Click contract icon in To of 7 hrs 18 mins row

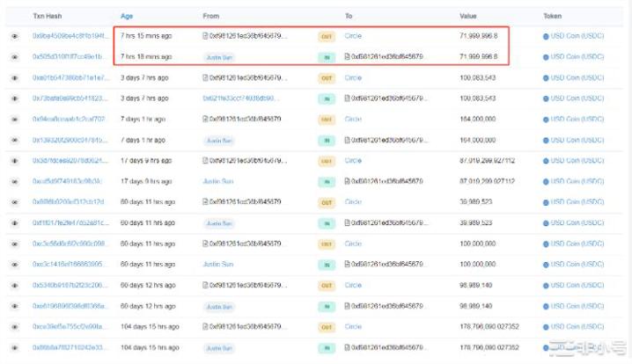(x=347, y=57)
